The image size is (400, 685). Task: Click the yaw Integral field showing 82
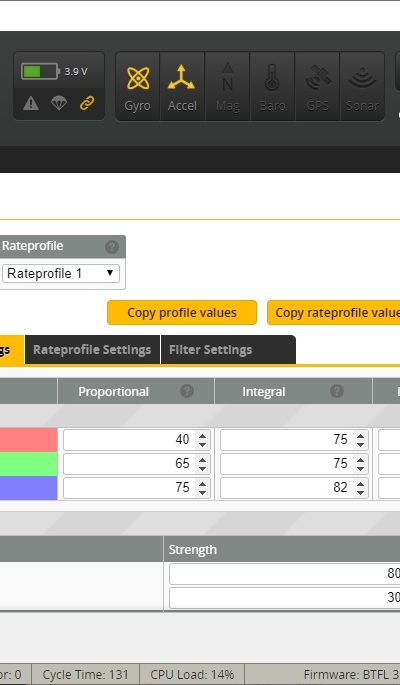(x=294, y=488)
